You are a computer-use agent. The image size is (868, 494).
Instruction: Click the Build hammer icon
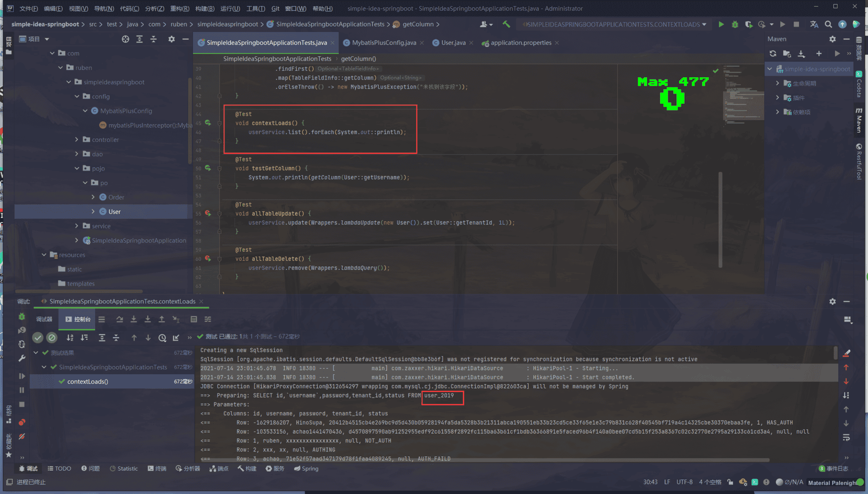pos(506,24)
